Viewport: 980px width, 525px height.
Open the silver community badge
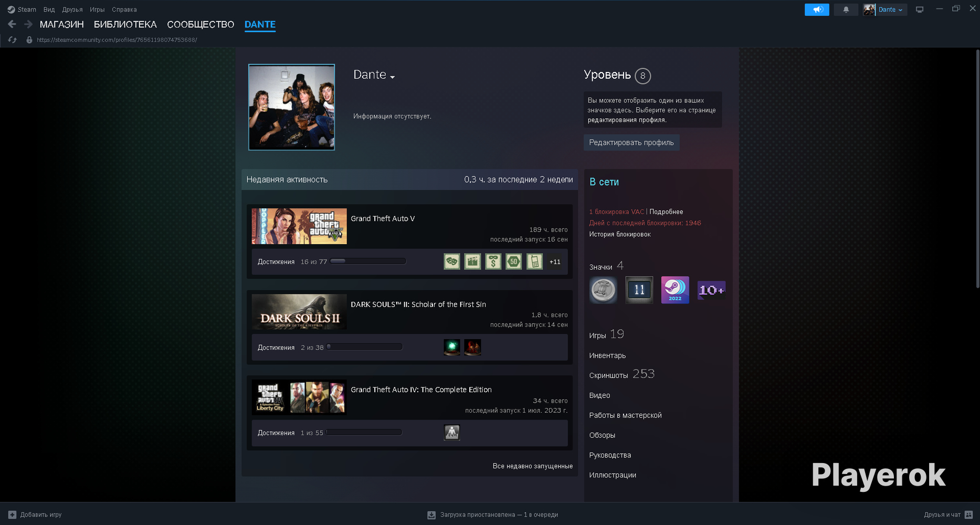click(x=603, y=290)
